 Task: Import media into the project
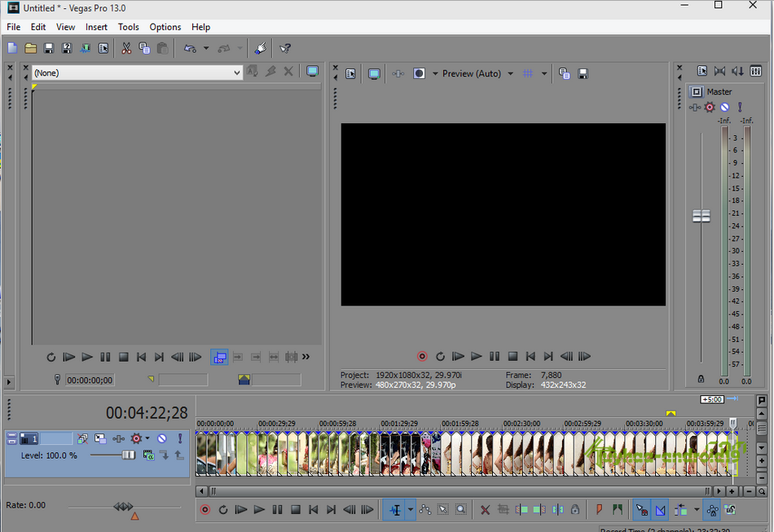85,48
